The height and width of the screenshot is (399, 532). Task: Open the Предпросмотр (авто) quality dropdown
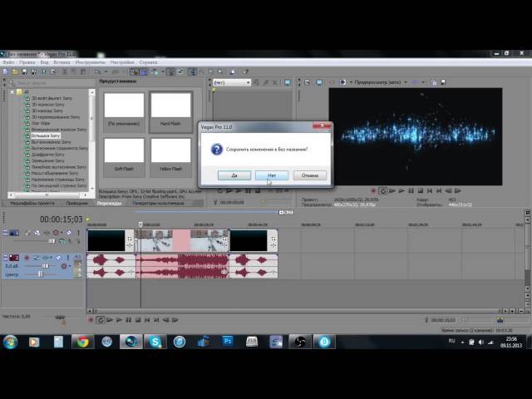[x=381, y=82]
